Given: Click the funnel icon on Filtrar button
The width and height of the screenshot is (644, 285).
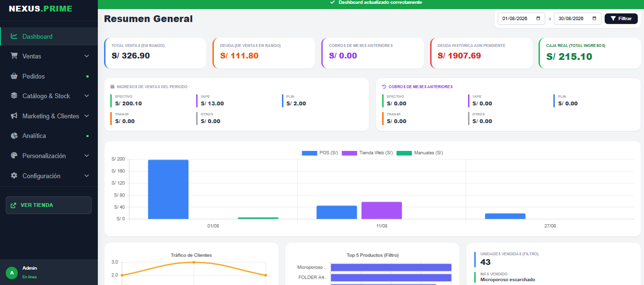Looking at the screenshot, I should click(613, 19).
